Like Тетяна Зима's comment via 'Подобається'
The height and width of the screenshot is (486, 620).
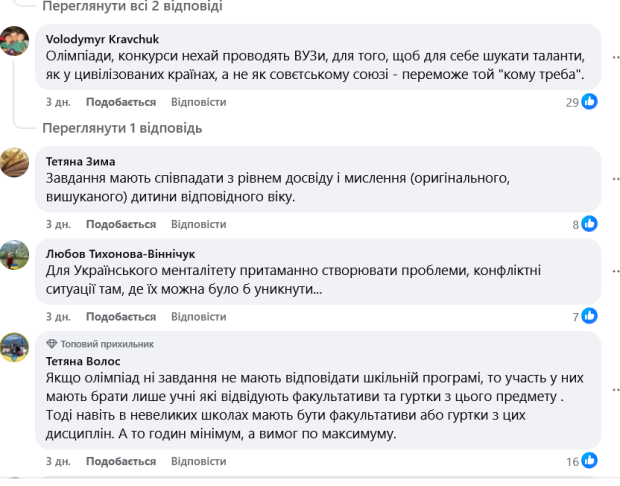pyautogui.click(x=121, y=224)
